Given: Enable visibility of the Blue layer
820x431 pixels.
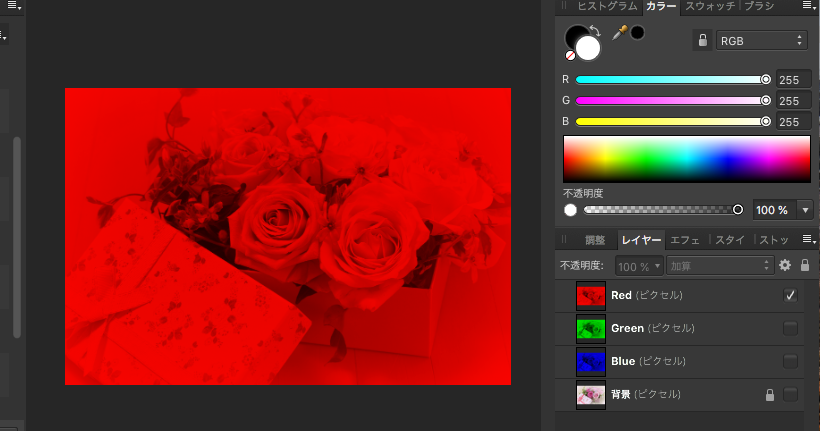Looking at the screenshot, I should pos(790,361).
